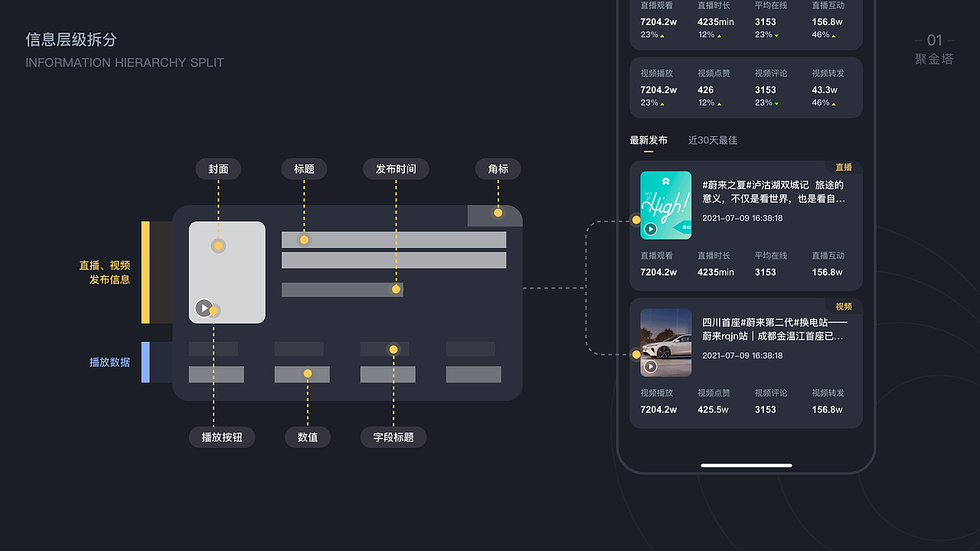Viewport: 980px width, 551px height.
Task: Click wireframe corner badge placeholder
Action: [x=495, y=216]
